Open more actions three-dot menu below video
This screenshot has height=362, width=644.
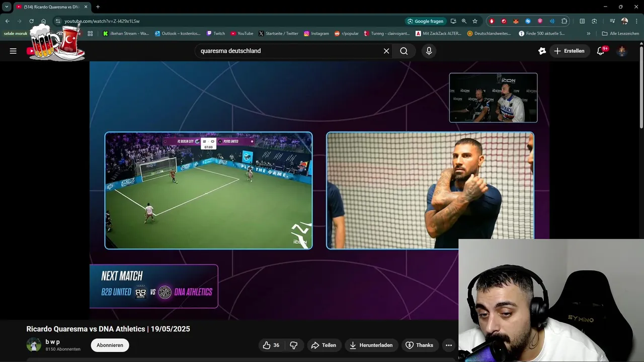click(448, 345)
